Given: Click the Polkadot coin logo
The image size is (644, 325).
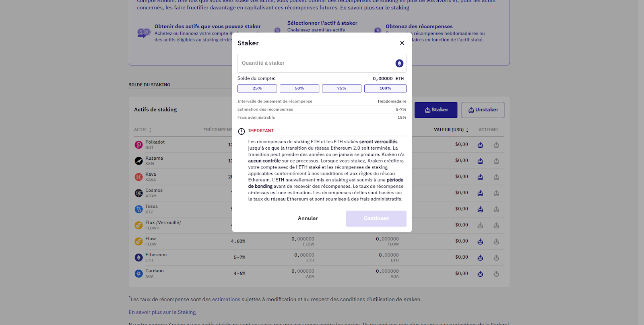Looking at the screenshot, I should pyautogui.click(x=138, y=145).
